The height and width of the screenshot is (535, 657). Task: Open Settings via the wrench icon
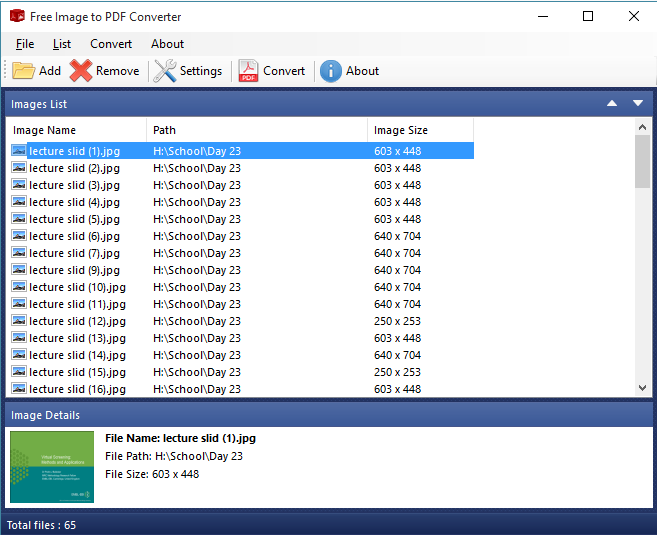(x=165, y=71)
